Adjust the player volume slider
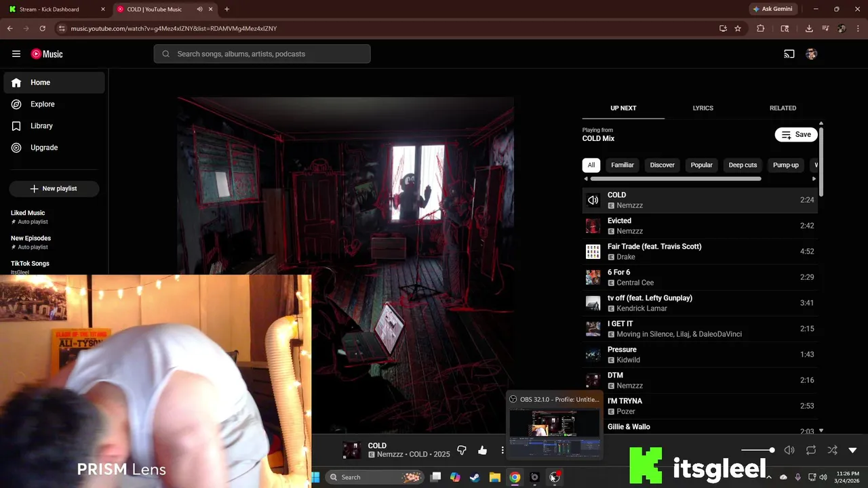 point(757,450)
